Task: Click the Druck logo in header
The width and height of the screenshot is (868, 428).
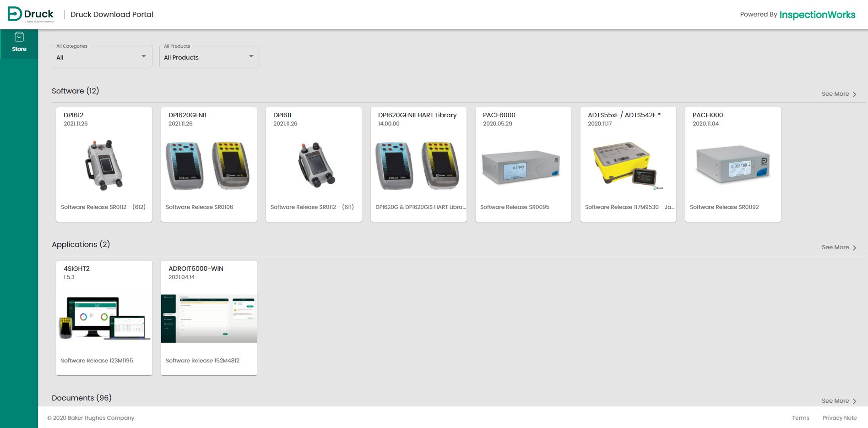Action: click(31, 14)
